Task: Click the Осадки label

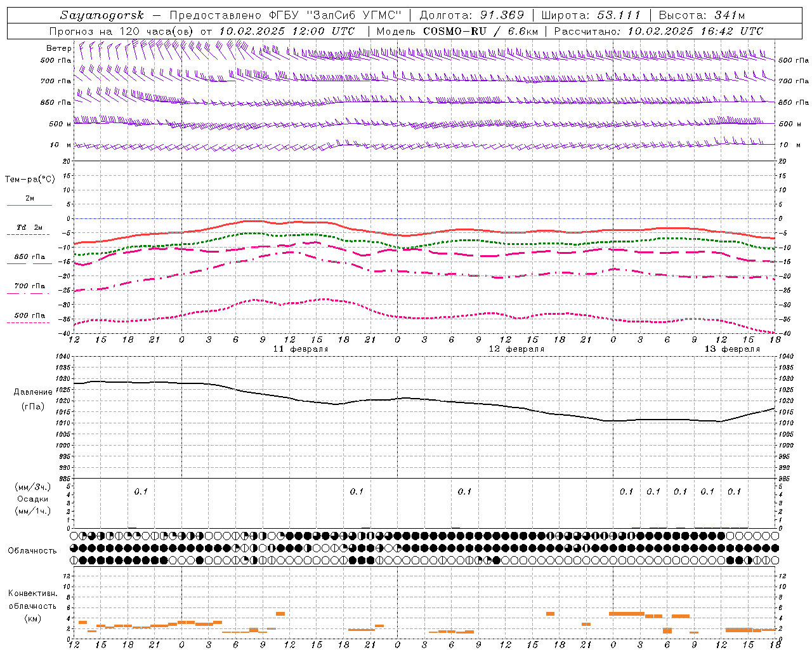Action: (33, 499)
